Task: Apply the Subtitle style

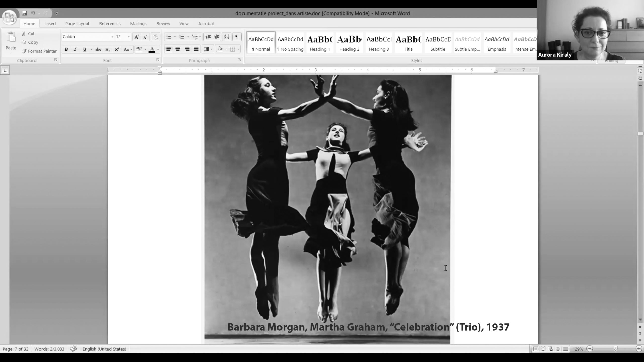Action: click(438, 42)
